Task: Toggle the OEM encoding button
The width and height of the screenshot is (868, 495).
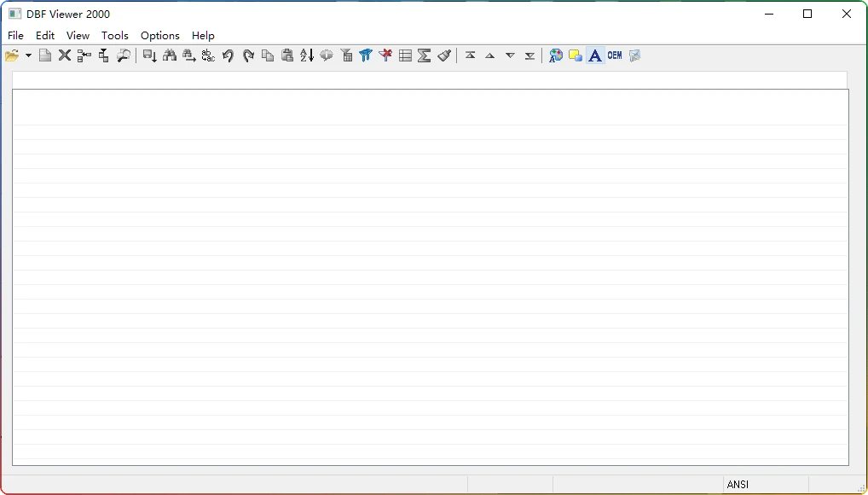Action: (615, 55)
